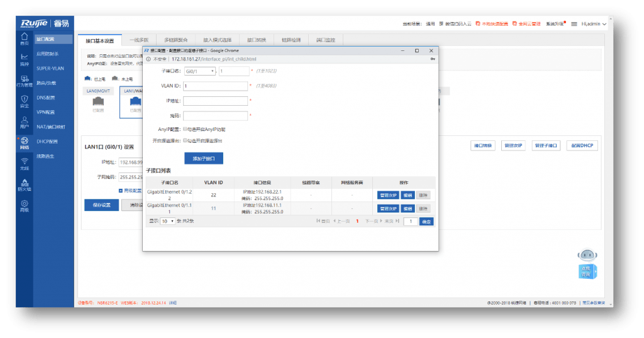This screenshot has width=644, height=338.
Task: Select the 用户 user icon in sidebar
Action: pos(24,121)
